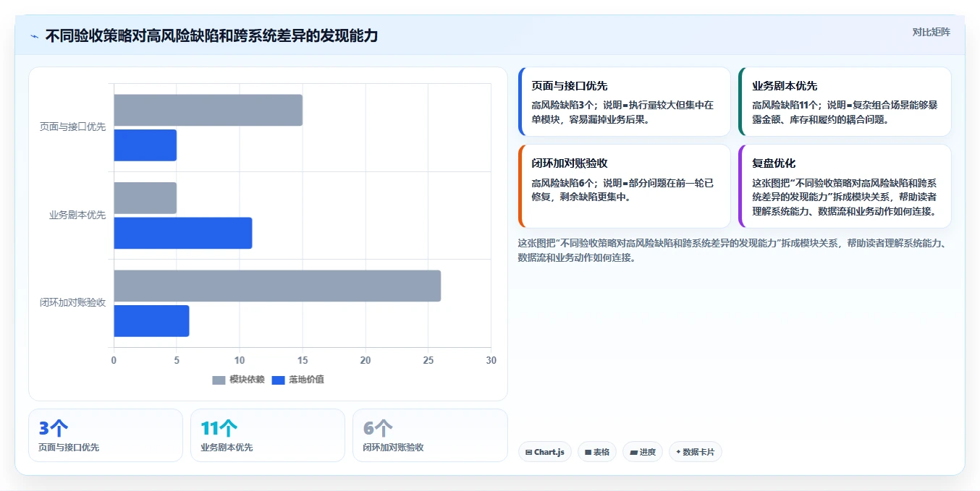The height and width of the screenshot is (491, 980).
Task: Select the 数据卡片 tag
Action: (x=696, y=452)
